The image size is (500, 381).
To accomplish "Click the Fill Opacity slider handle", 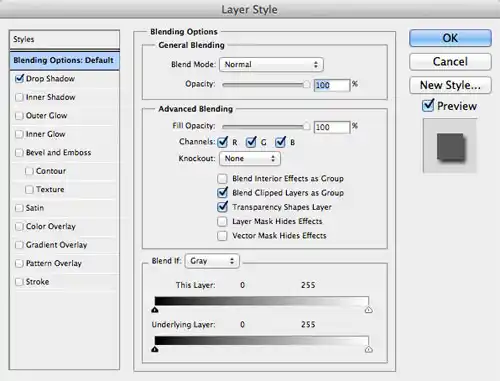I will click(x=306, y=127).
